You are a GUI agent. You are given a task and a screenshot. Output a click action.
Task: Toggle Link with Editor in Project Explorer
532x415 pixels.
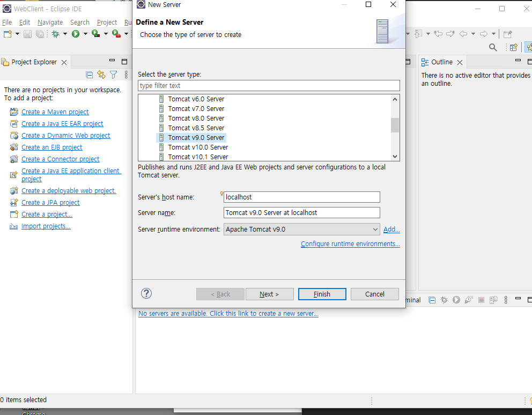point(101,75)
